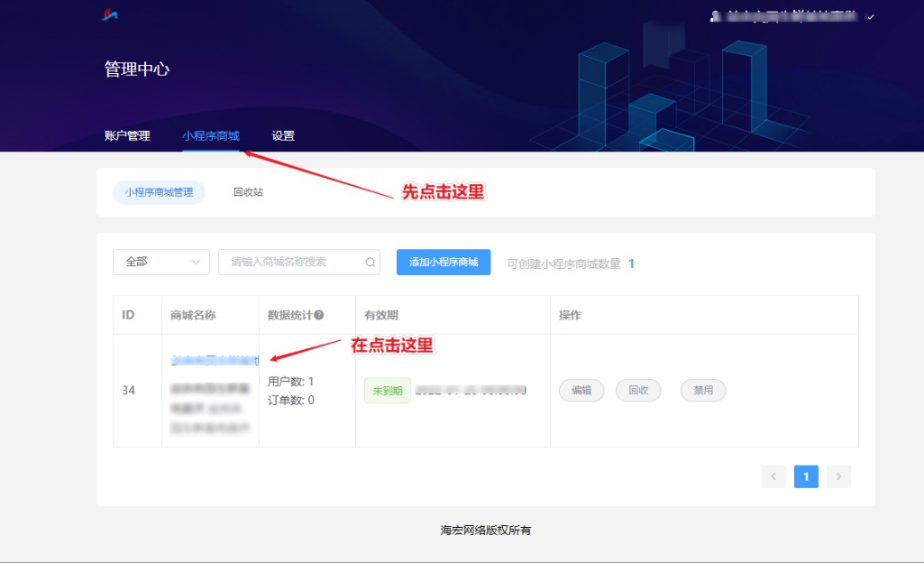Click the 用户数: 1 text
924x563 pixels.
[290, 382]
